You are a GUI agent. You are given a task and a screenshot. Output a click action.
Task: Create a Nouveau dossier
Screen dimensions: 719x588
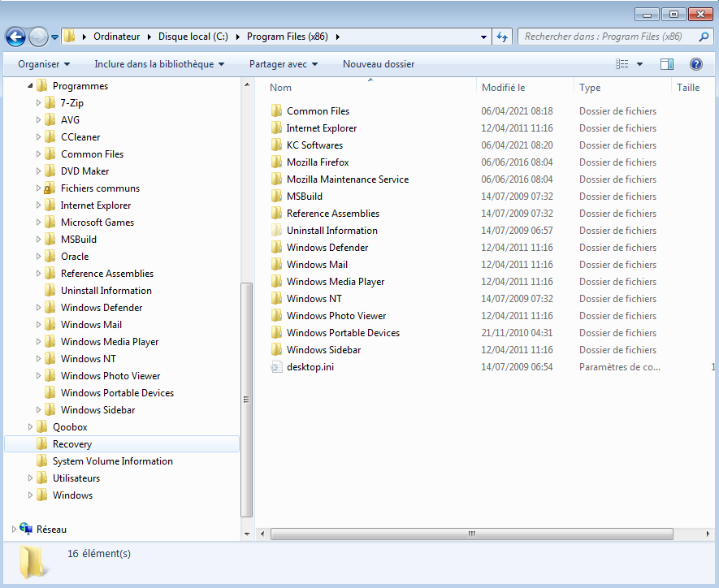[379, 64]
